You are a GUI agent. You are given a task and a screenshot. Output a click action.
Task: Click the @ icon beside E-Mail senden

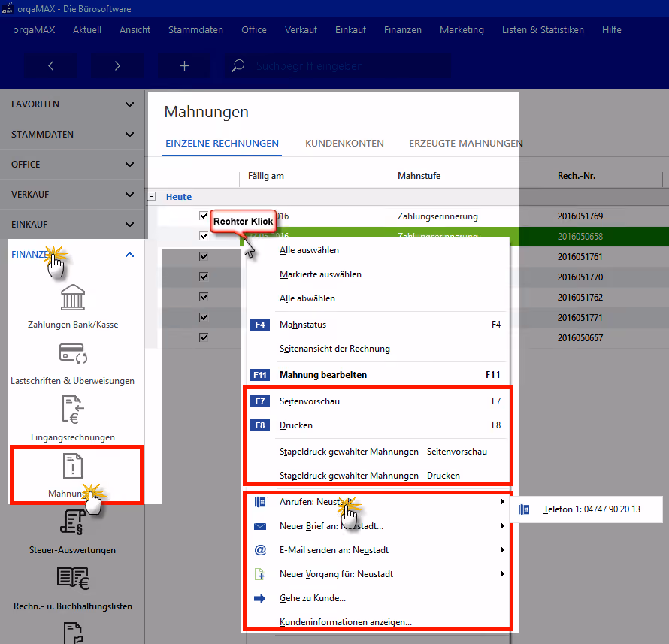pos(260,550)
